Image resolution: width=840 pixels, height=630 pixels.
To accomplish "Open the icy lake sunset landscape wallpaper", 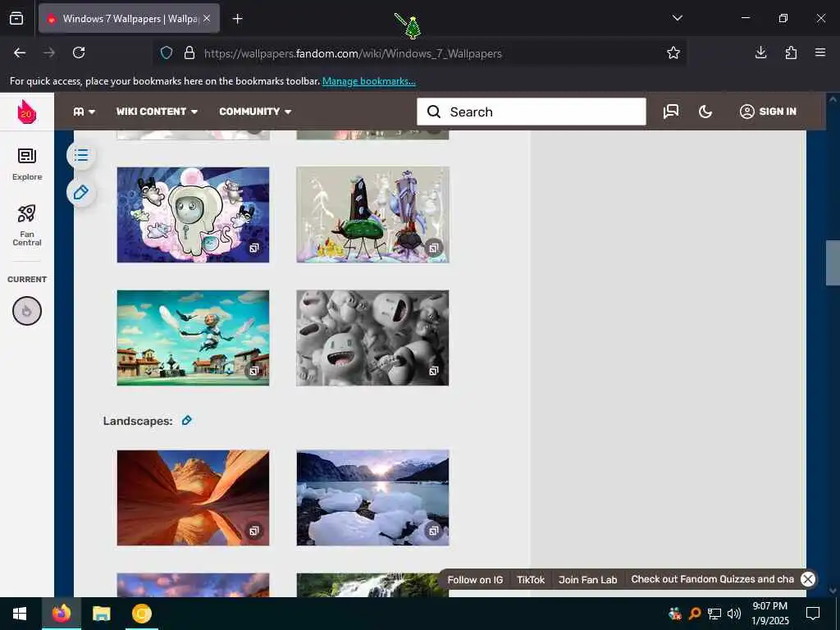I will pos(372,498).
